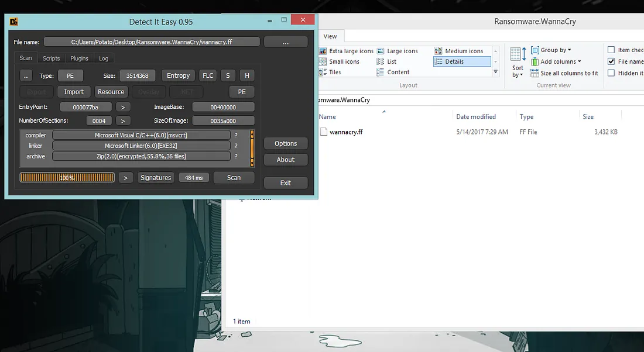
Task: Click SizeOfImage value 0035a000
Action: tap(223, 120)
